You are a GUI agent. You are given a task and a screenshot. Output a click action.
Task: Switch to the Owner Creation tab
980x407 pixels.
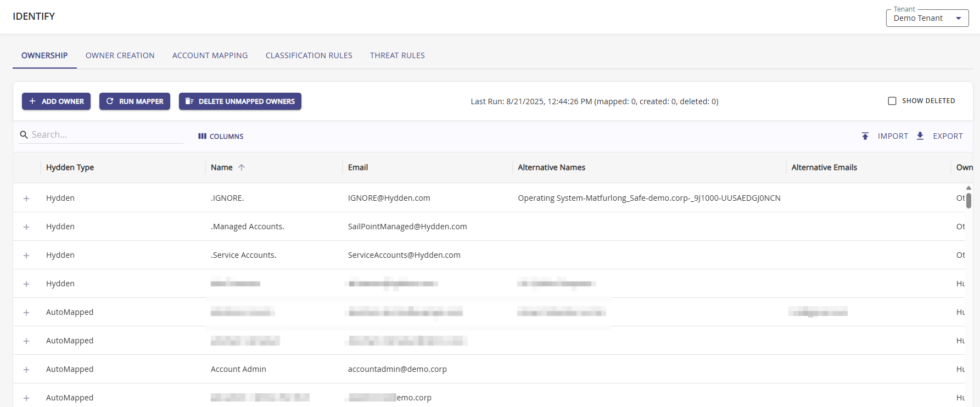click(120, 55)
